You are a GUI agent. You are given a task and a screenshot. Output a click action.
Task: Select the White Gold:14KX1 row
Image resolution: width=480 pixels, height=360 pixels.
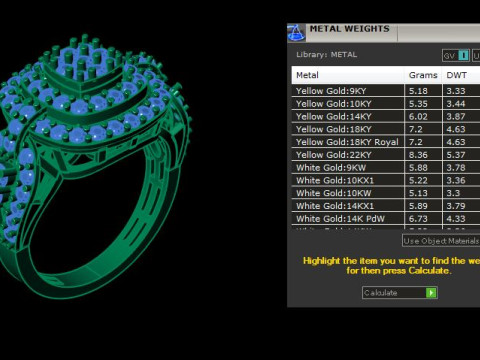point(386,206)
